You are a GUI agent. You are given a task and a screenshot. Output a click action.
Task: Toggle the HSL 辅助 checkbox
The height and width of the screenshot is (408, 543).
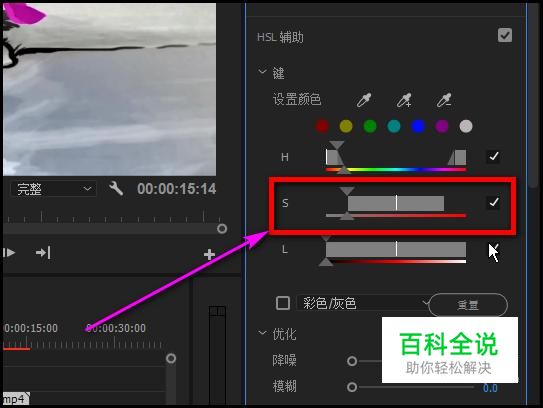click(505, 35)
